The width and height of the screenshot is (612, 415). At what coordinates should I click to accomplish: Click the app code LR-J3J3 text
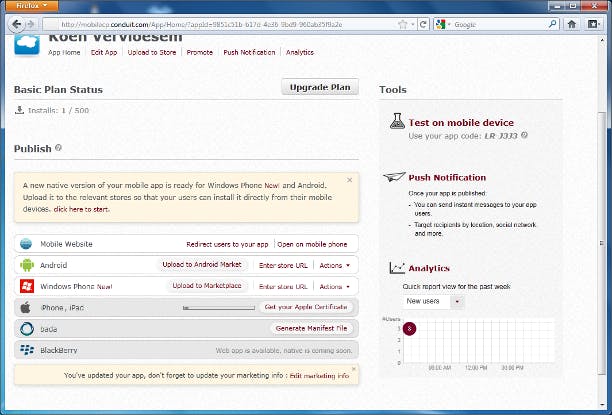point(501,136)
